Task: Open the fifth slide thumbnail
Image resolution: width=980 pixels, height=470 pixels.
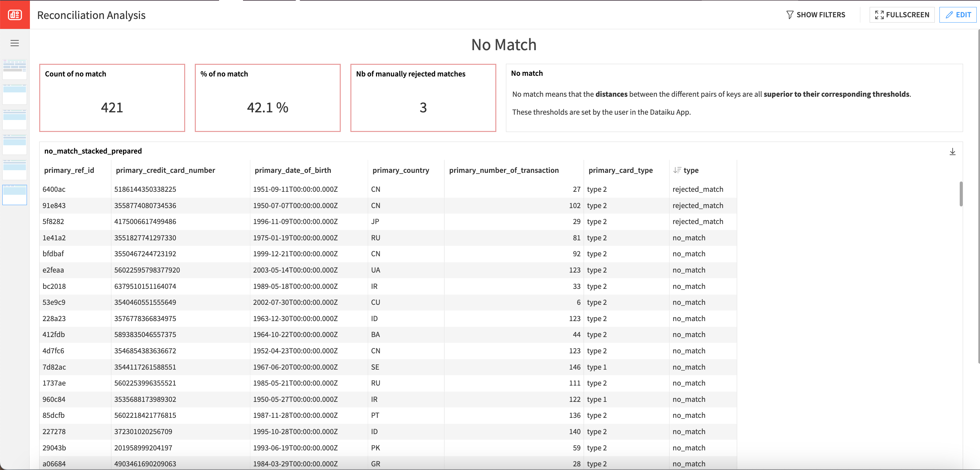Action: pos(15,170)
